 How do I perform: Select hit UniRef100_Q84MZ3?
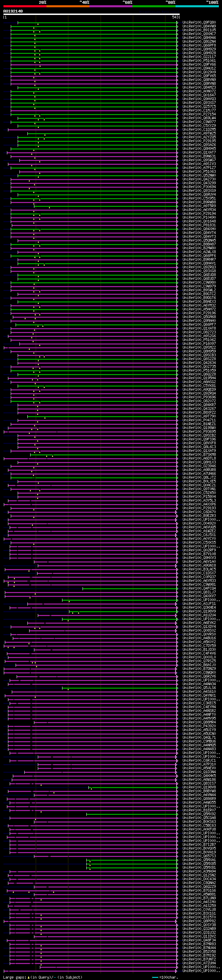pos(199,88)
